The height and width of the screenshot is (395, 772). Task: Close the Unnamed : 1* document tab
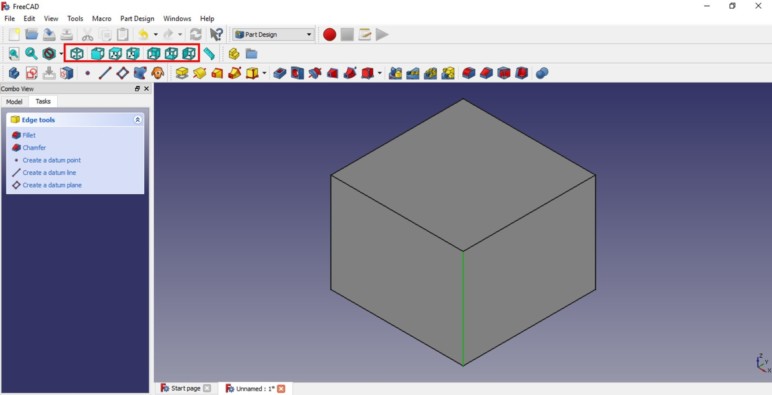point(281,389)
